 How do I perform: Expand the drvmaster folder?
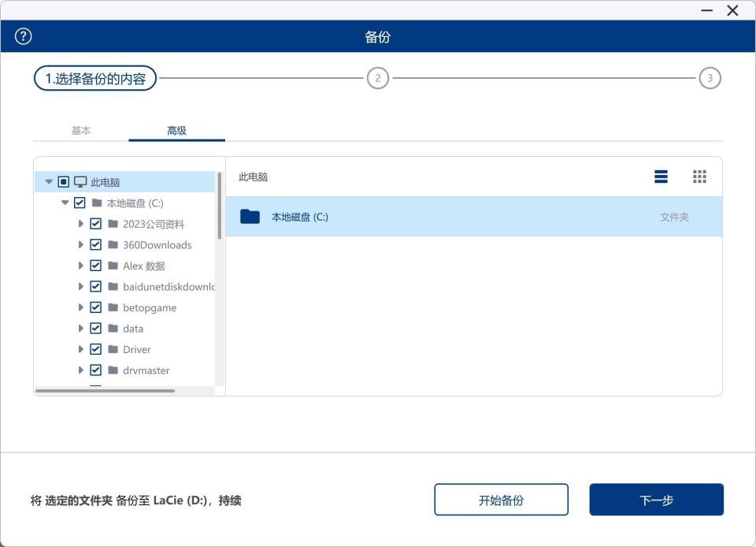pos(80,370)
